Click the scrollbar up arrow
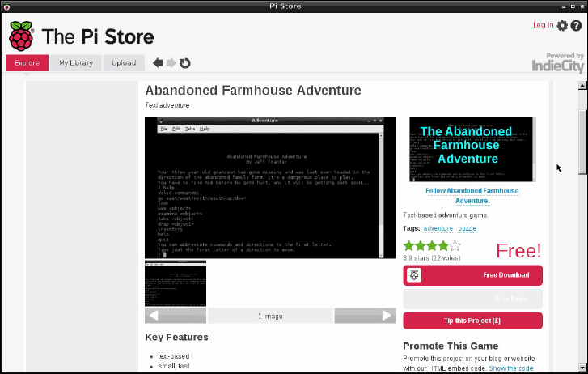Viewport: 588px width, 374px height. pos(582,86)
